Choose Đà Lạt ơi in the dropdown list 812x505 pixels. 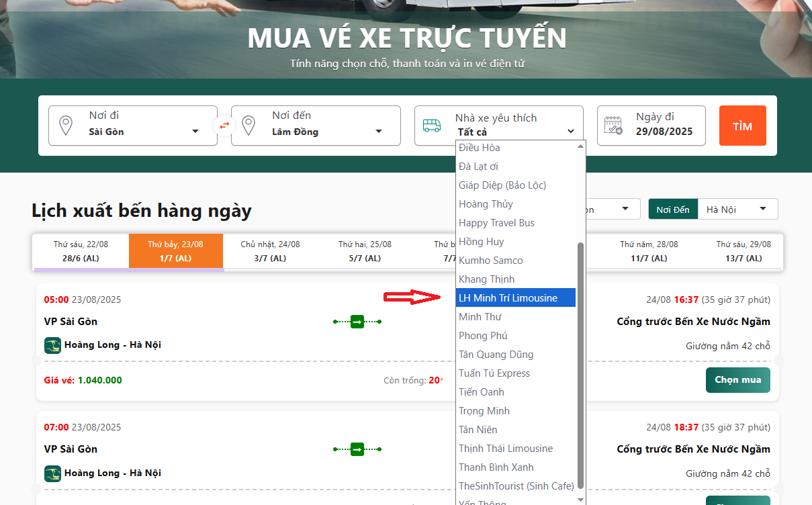click(x=516, y=167)
